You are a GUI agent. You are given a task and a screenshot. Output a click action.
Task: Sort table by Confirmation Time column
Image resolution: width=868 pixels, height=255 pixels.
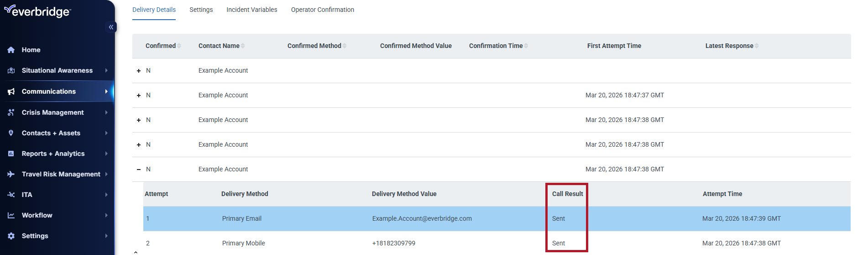pyautogui.click(x=496, y=46)
